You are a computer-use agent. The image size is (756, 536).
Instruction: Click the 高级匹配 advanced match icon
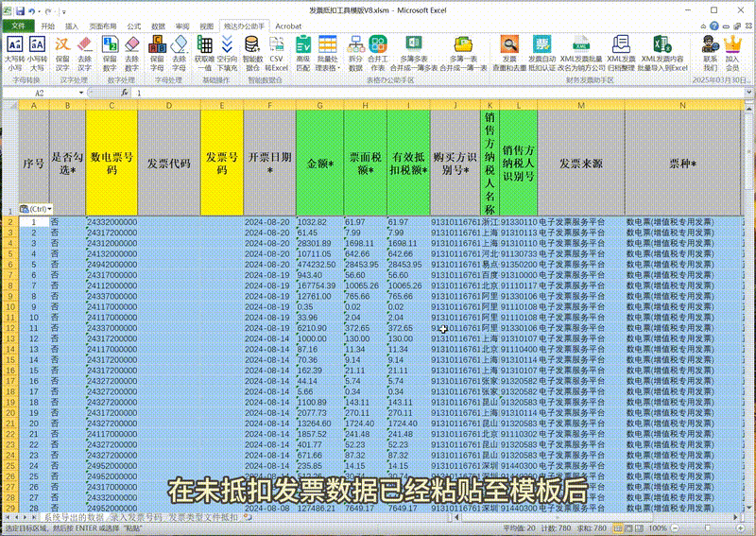point(303,44)
